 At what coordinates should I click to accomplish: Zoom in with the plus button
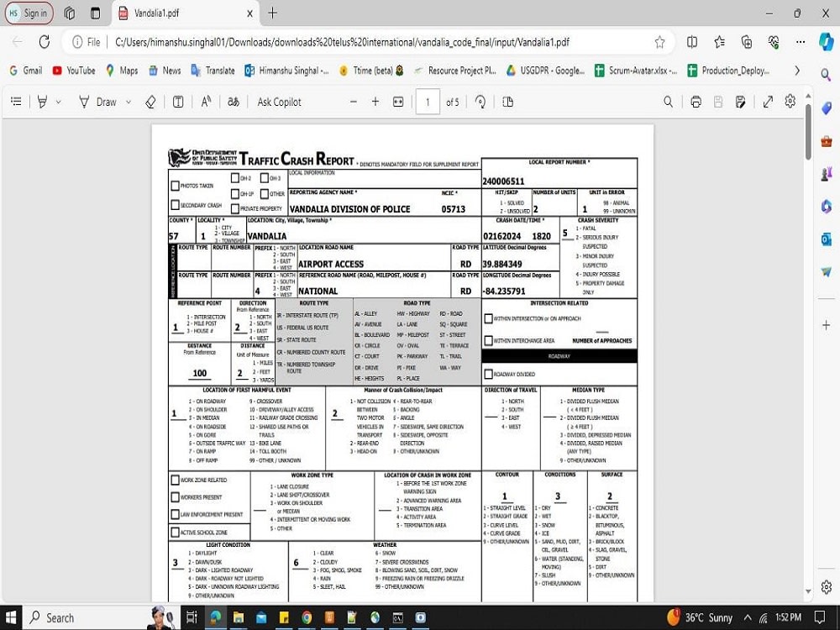pyautogui.click(x=375, y=102)
